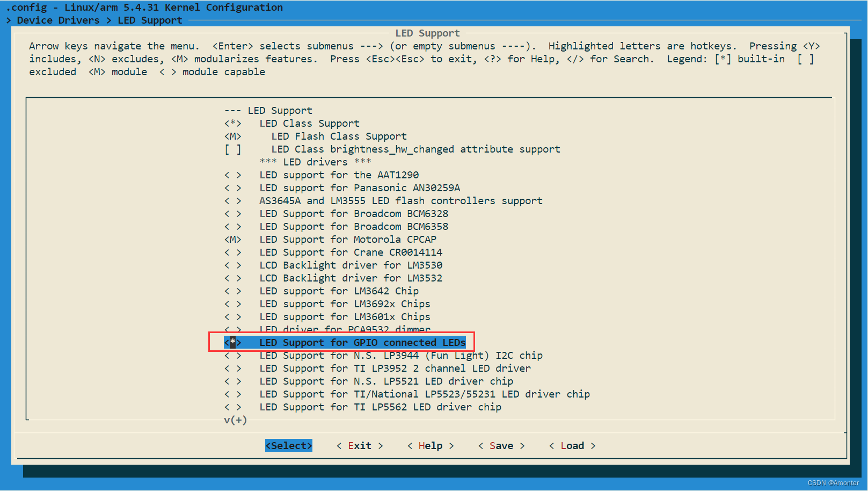Click the v(+) more-entries indicator
Image resolution: width=868 pixels, height=491 pixels.
235,420
